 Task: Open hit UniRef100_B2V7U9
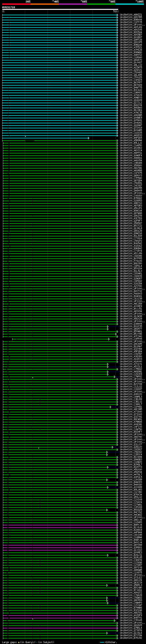131,384
